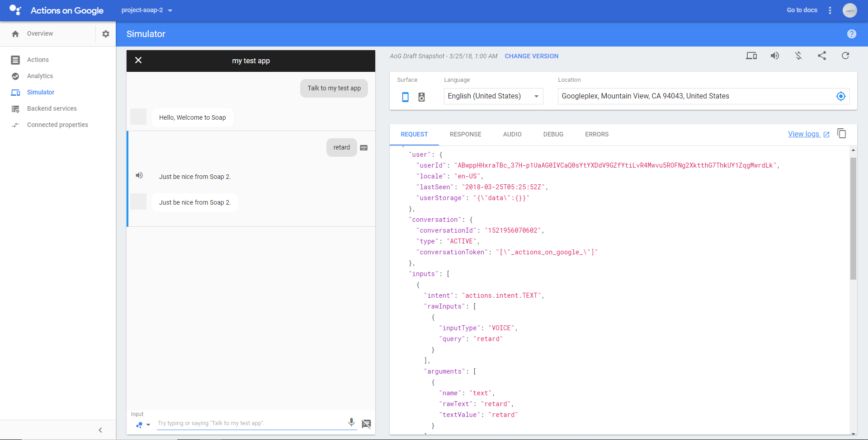Click the inputType VOICE value
This screenshot has width=868, height=440.
[x=501, y=328]
